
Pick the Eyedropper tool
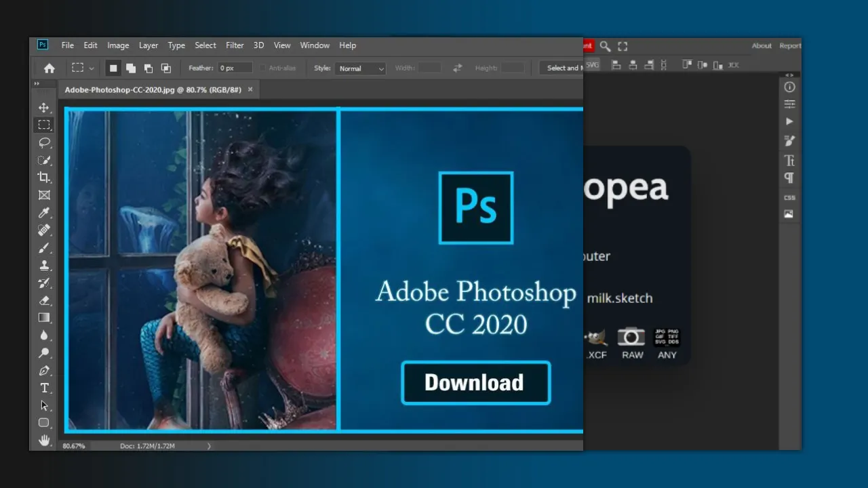[x=44, y=213]
